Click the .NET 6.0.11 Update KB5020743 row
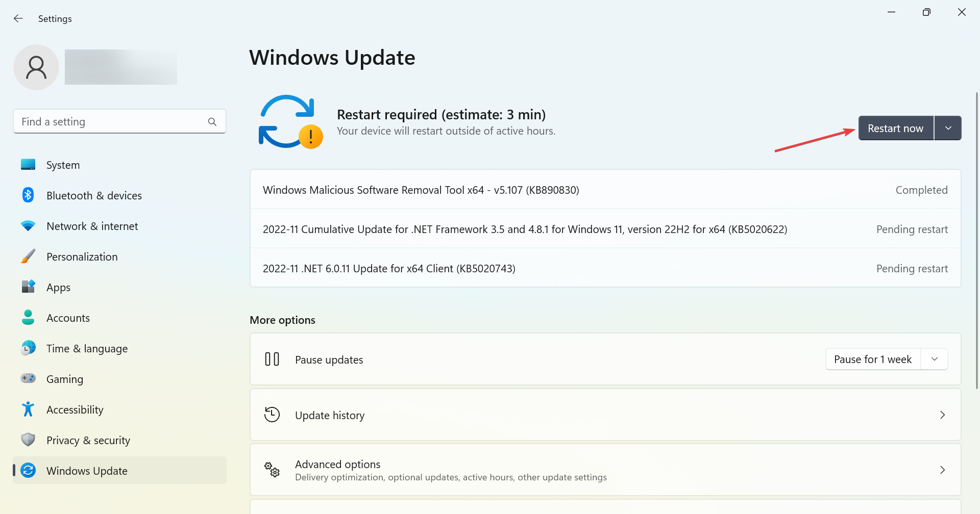 (605, 268)
